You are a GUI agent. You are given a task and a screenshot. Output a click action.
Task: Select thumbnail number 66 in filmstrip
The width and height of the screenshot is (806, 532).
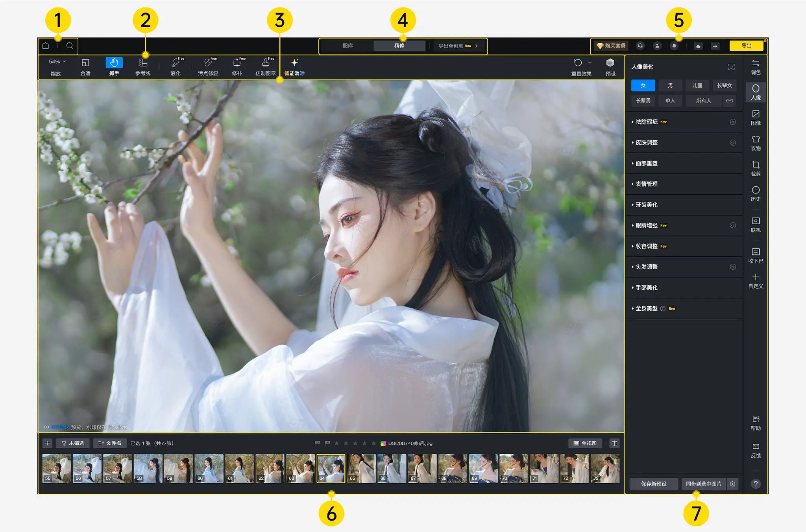[391, 468]
